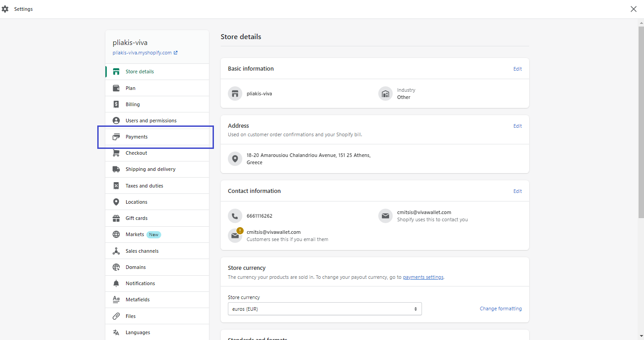The image size is (644, 340).
Task: Click the Payments card icon
Action: [x=116, y=137]
